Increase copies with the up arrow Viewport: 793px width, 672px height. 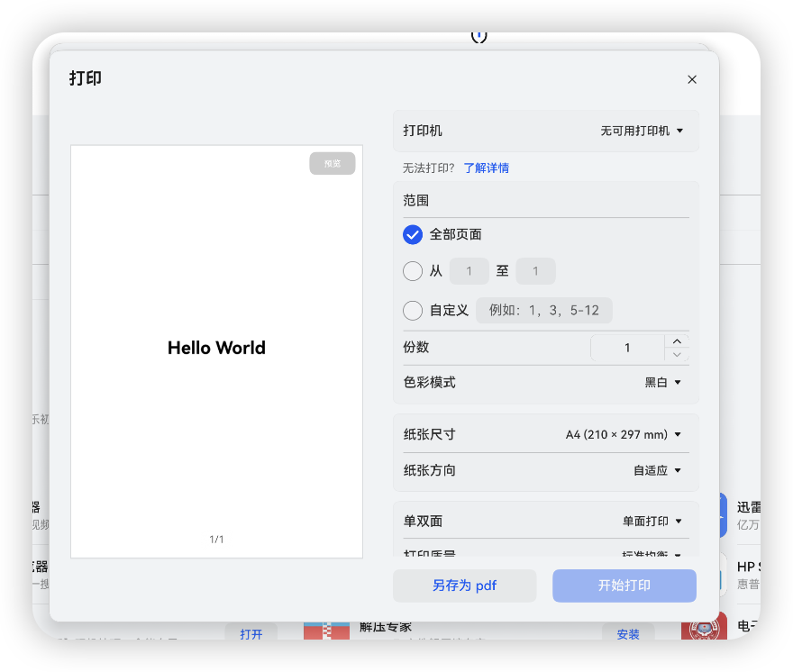677,341
